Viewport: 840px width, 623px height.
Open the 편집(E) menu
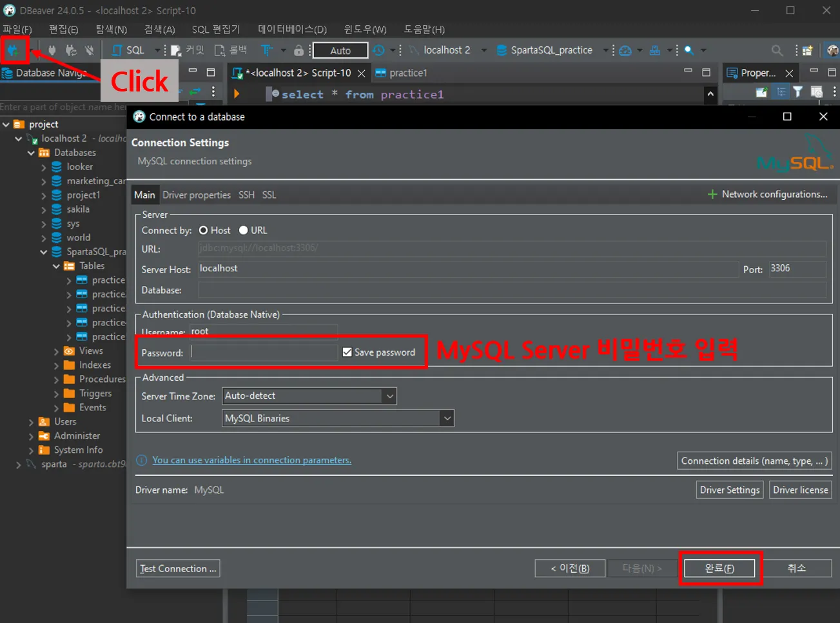64,30
